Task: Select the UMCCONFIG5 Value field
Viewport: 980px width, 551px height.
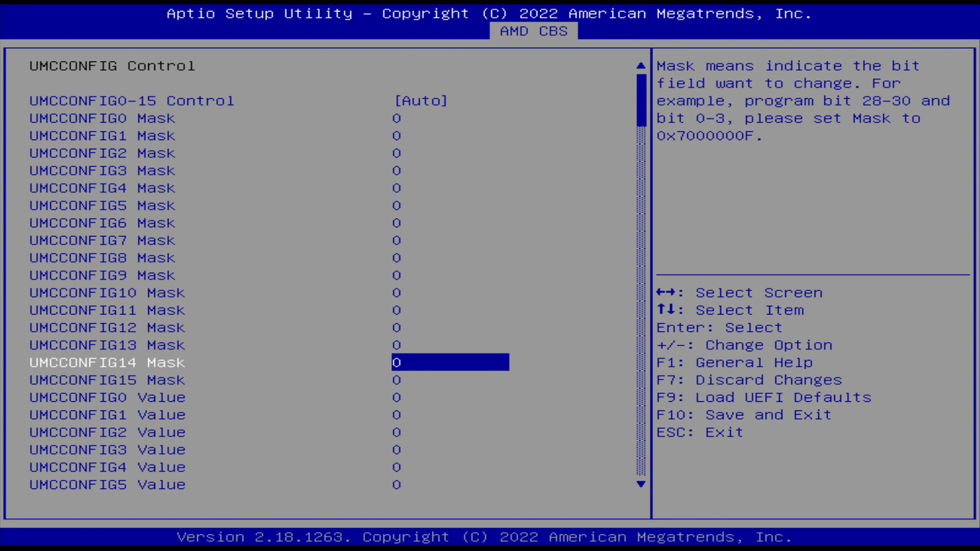Action: tap(396, 485)
